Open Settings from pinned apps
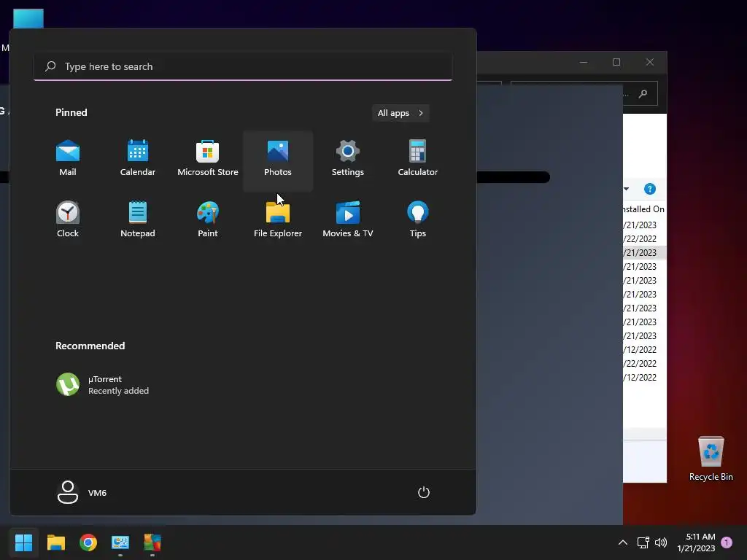Image resolution: width=747 pixels, height=560 pixels. pyautogui.click(x=348, y=160)
